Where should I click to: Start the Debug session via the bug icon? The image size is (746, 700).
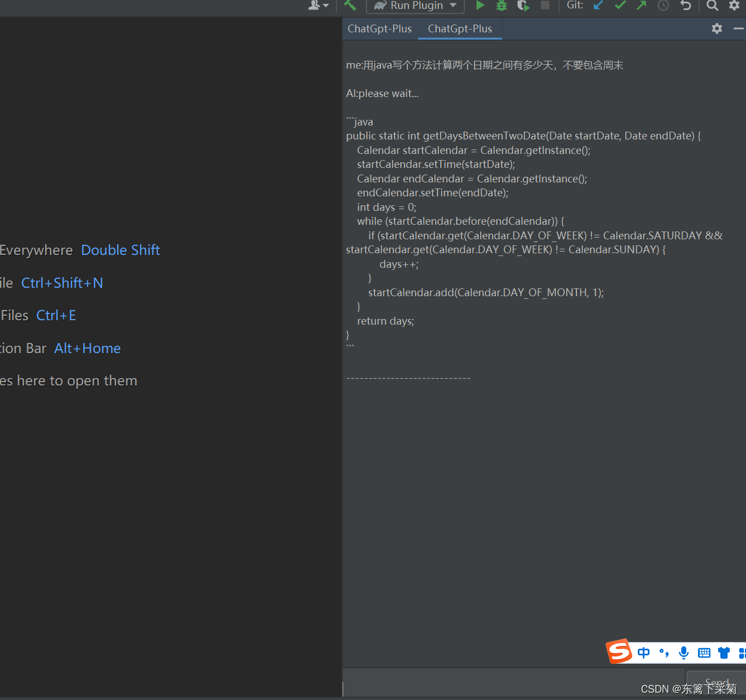pos(501,6)
